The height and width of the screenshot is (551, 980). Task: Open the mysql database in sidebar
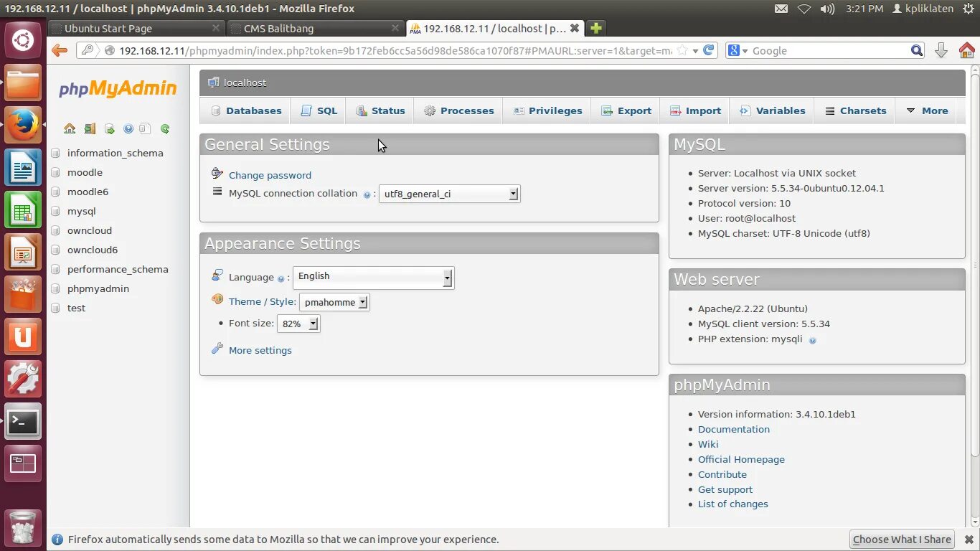point(81,211)
